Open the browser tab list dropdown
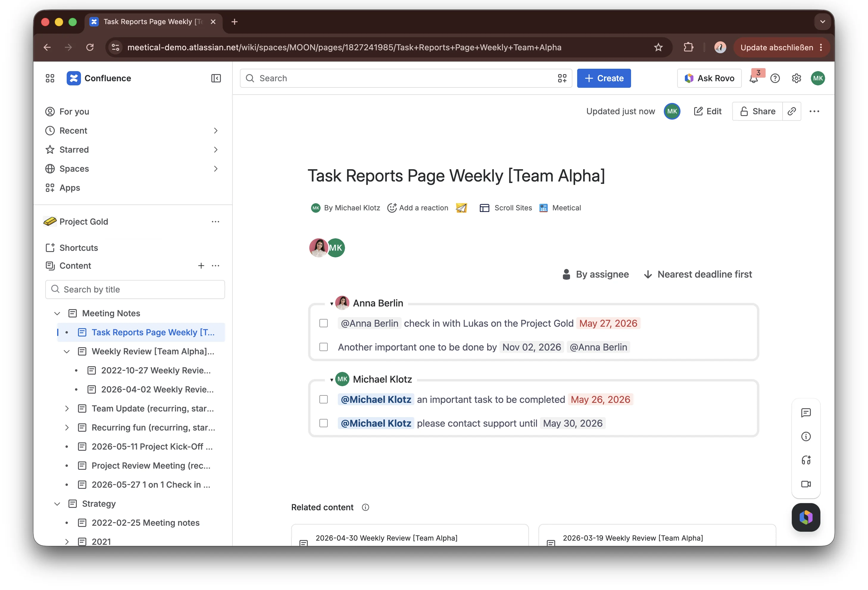Image resolution: width=868 pixels, height=590 pixels. (822, 22)
